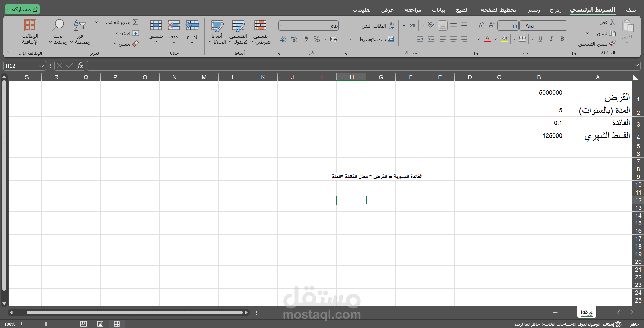Click the Delete cells (حذف) icon
The height and width of the screenshot is (328, 644).
pyautogui.click(x=174, y=25)
